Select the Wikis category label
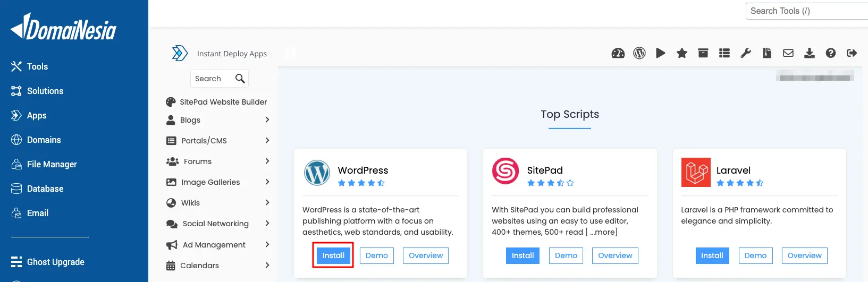This screenshot has height=282, width=868. point(190,203)
